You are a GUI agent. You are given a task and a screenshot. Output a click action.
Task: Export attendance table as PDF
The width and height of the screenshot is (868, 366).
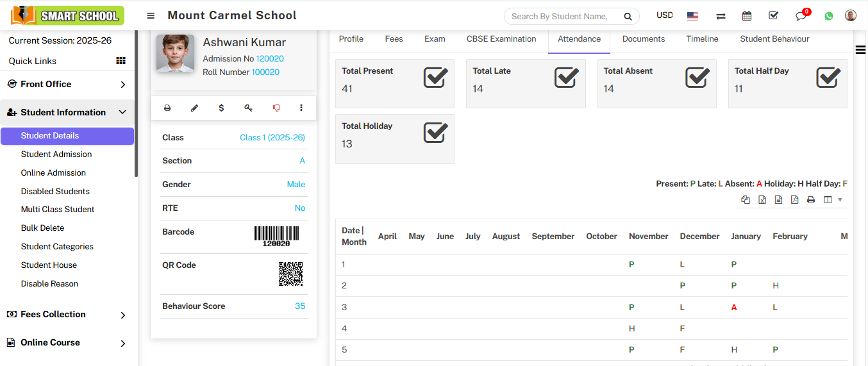794,200
